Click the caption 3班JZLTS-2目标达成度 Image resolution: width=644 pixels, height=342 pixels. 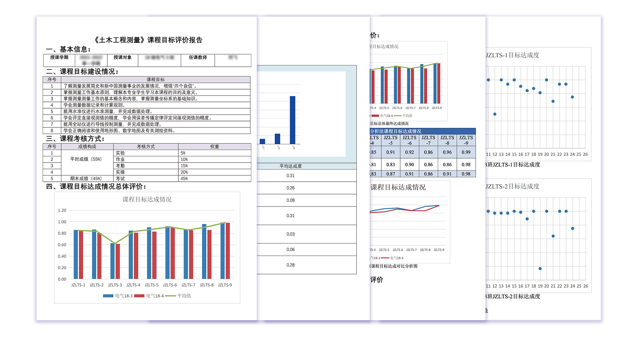513,297
